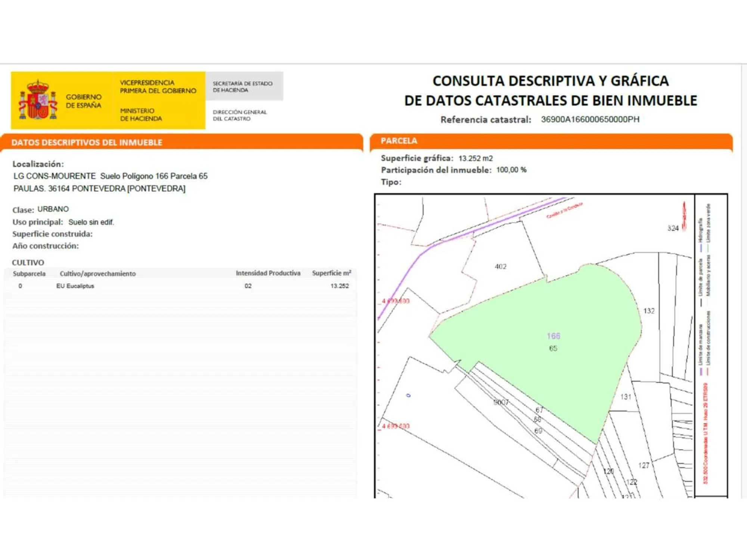Click the Dirección General del Catastro text

(x=239, y=115)
